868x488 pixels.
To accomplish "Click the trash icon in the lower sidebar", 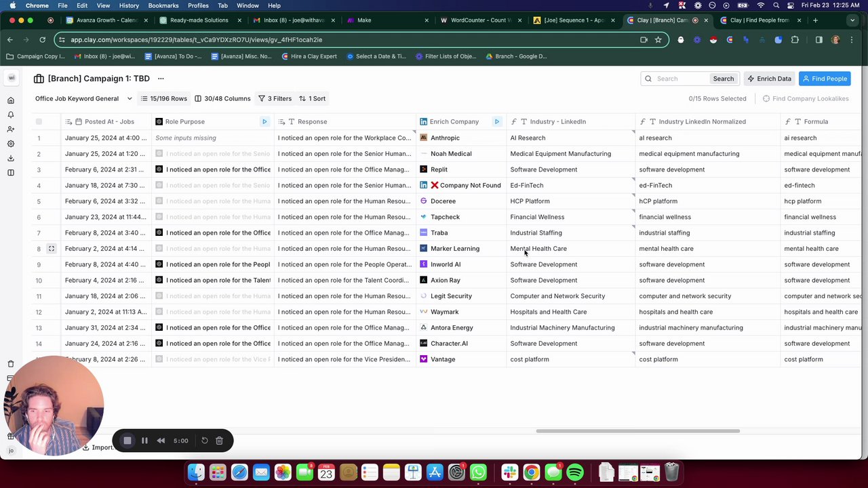I will [x=11, y=364].
